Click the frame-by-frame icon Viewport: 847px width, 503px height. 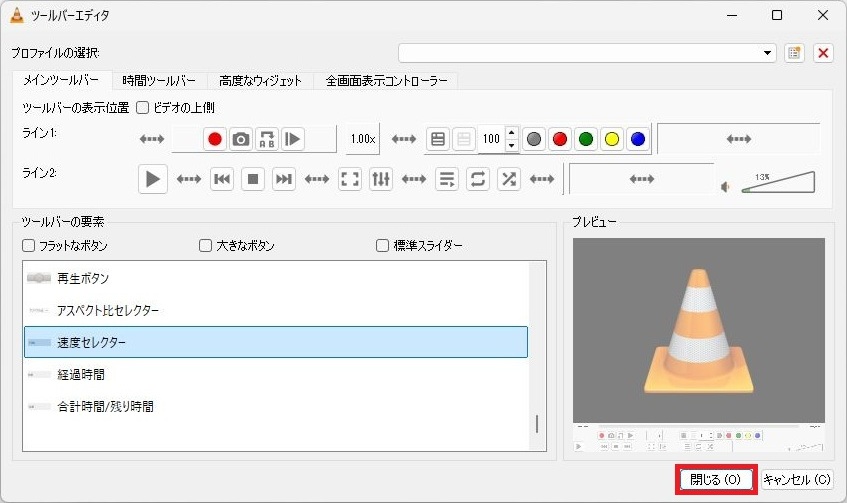pos(293,139)
